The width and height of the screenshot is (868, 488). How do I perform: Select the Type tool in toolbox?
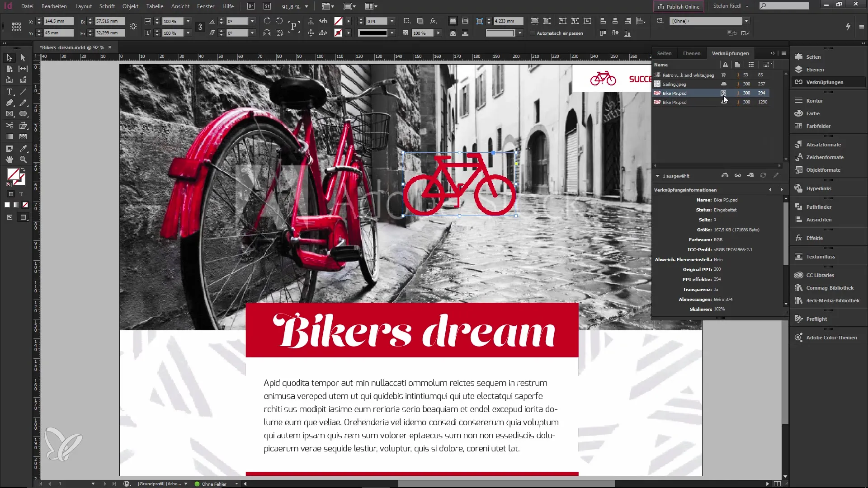9,92
